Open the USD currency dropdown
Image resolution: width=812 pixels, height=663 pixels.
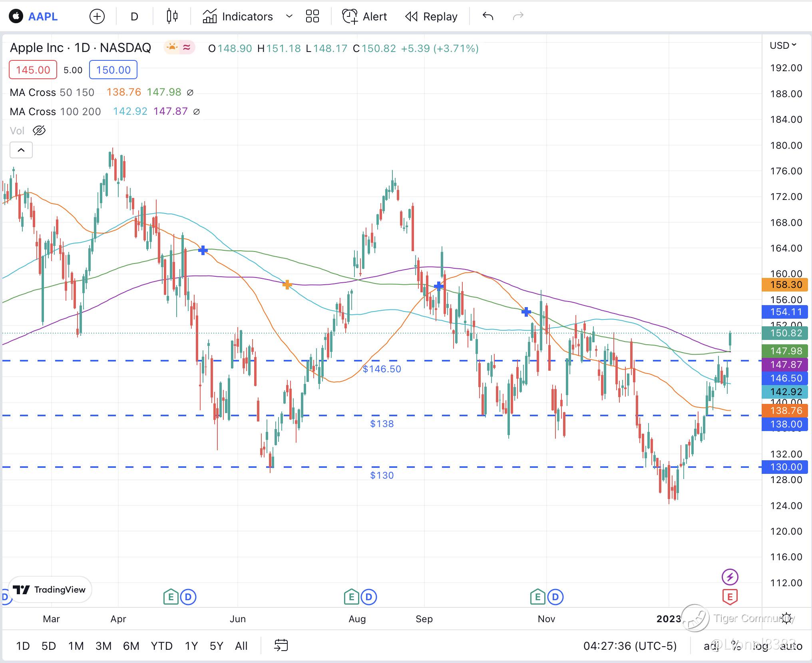click(783, 46)
